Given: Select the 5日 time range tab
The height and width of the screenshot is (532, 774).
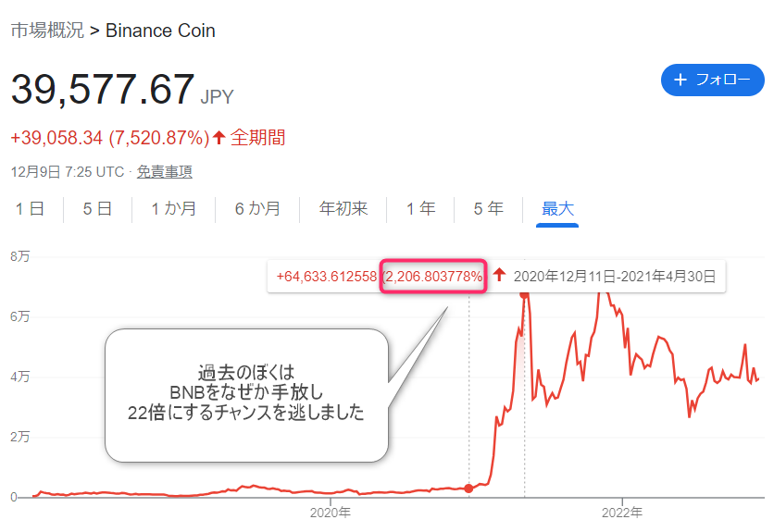Looking at the screenshot, I should coord(97,209).
